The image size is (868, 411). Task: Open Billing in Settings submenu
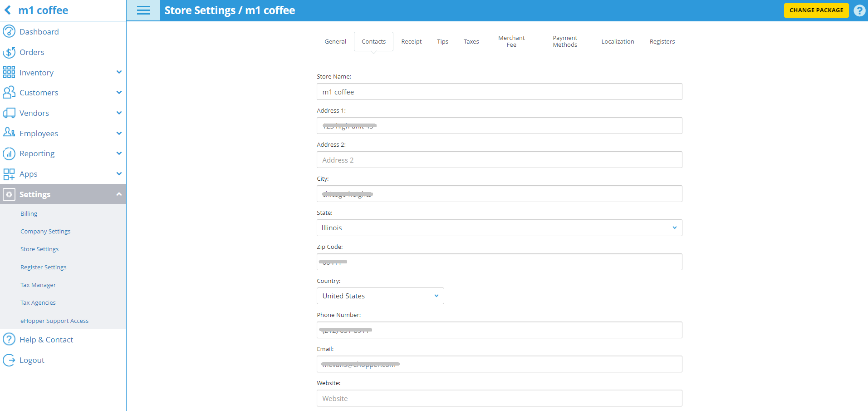(x=29, y=214)
